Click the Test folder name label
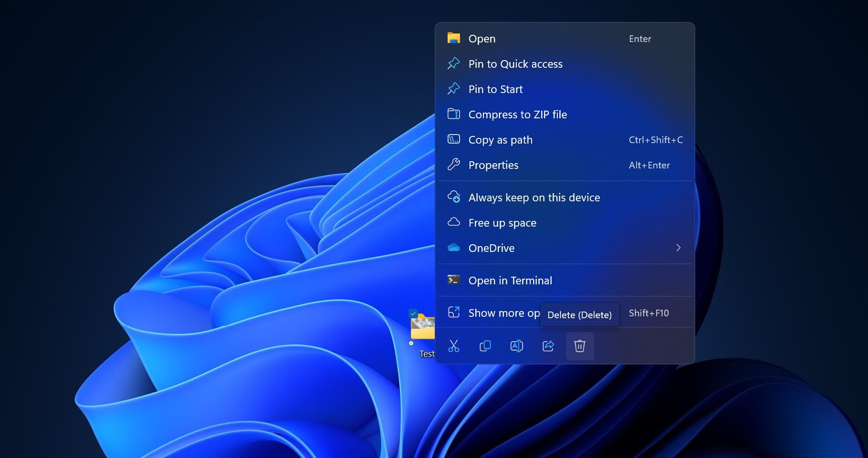Image resolution: width=868 pixels, height=458 pixels. [427, 354]
